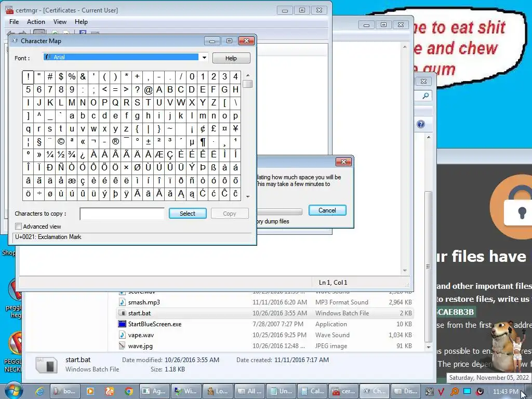This screenshot has height=399, width=532.
Task: Click in the Characters to copy field
Action: coord(122,214)
